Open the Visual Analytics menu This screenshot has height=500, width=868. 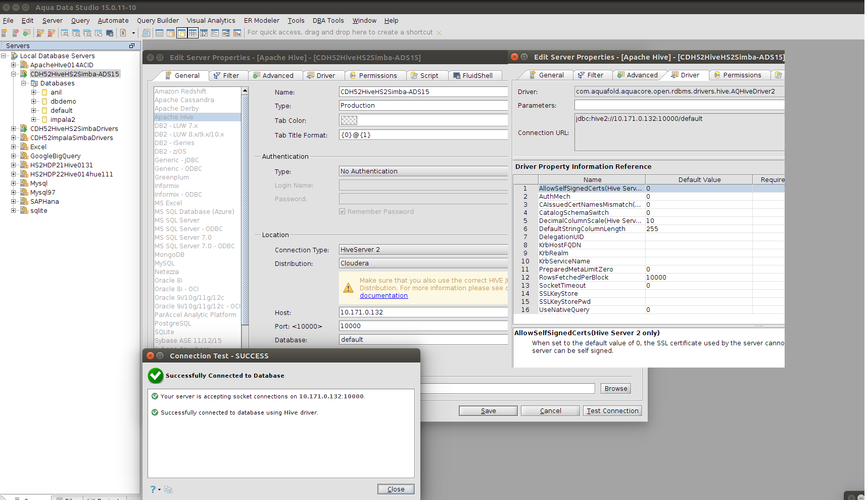pos(211,21)
